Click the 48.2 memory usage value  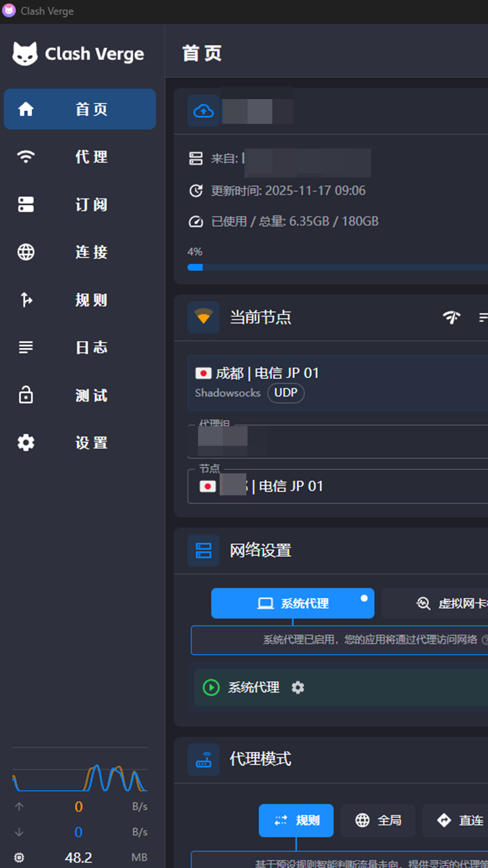79,857
